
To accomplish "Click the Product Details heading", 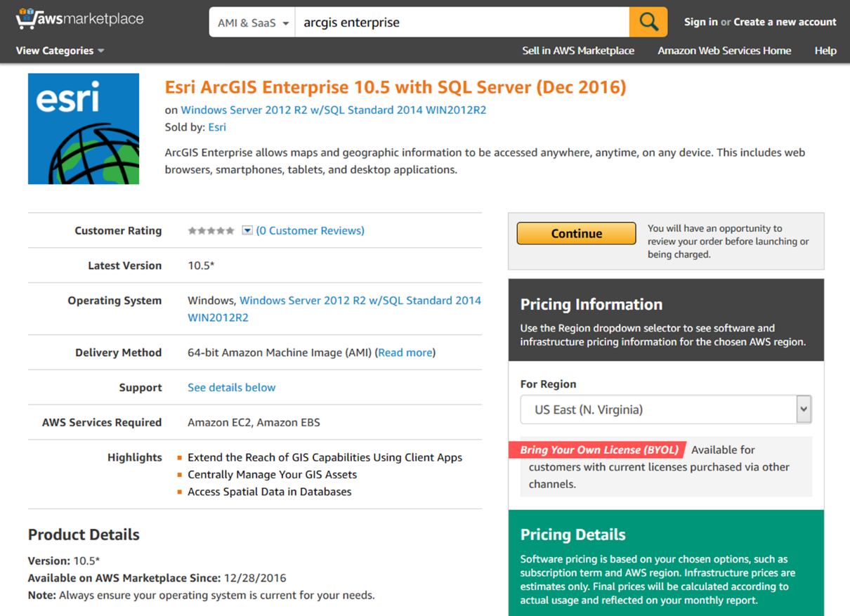I will click(84, 535).
